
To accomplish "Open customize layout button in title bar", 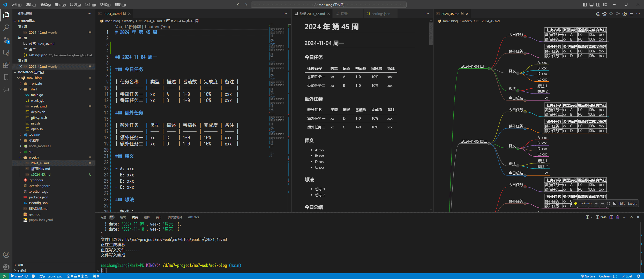I will tap(605, 5).
